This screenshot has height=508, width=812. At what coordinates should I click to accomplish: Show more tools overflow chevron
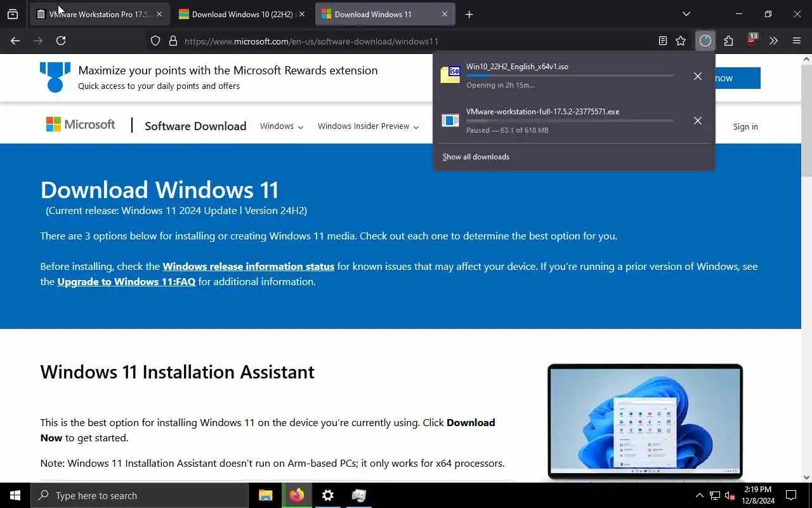tap(773, 41)
